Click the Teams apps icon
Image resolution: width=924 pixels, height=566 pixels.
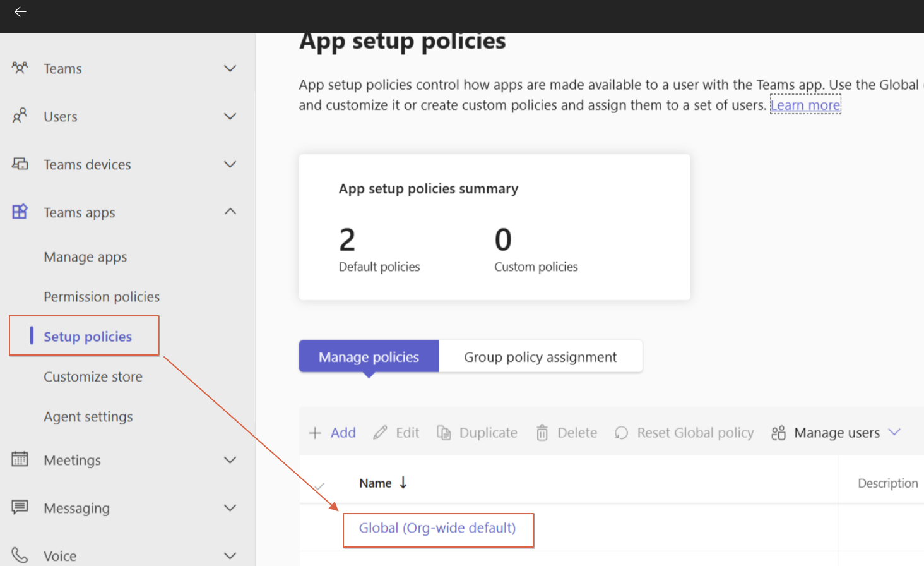coord(20,212)
